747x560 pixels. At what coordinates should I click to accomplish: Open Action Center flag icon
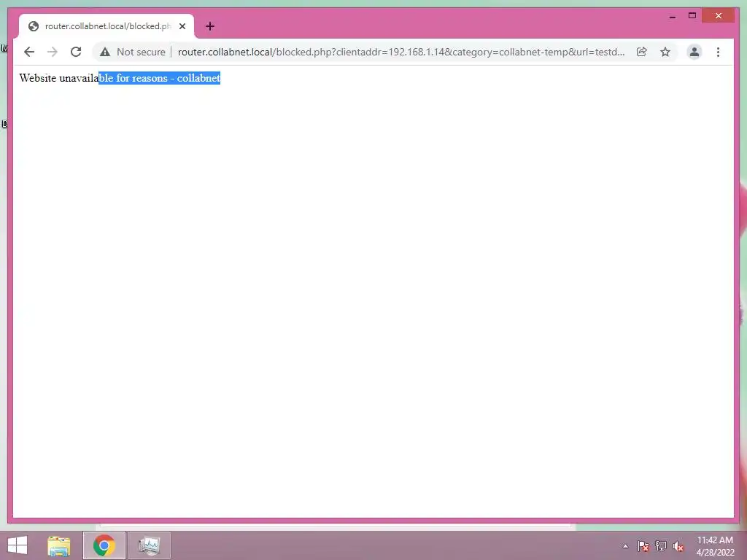643,546
